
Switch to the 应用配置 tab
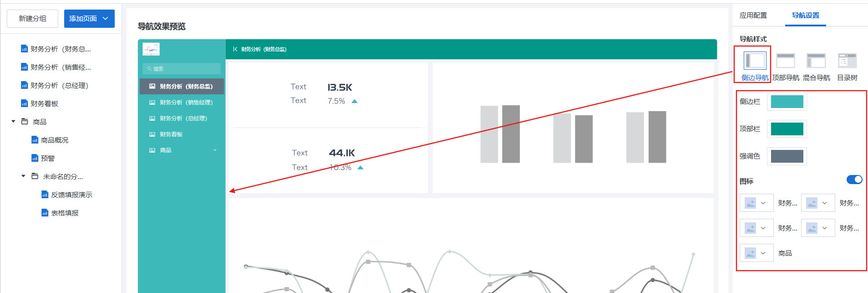pos(753,15)
